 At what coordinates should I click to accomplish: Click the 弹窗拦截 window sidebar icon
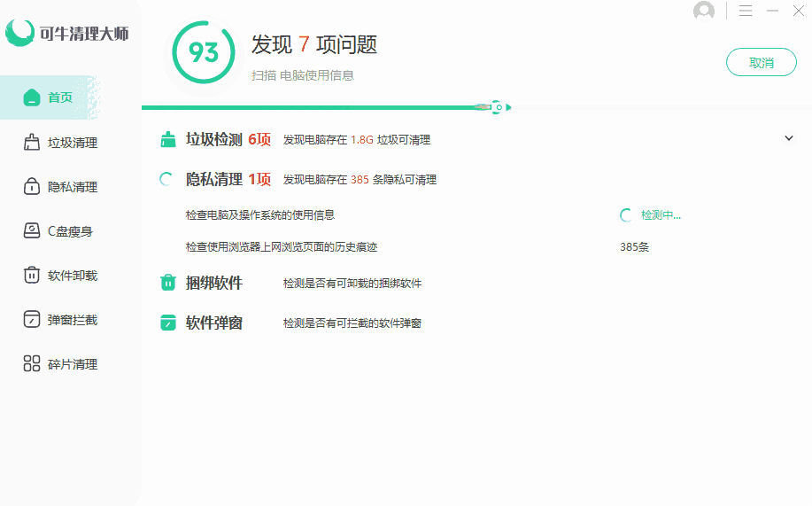[32, 319]
